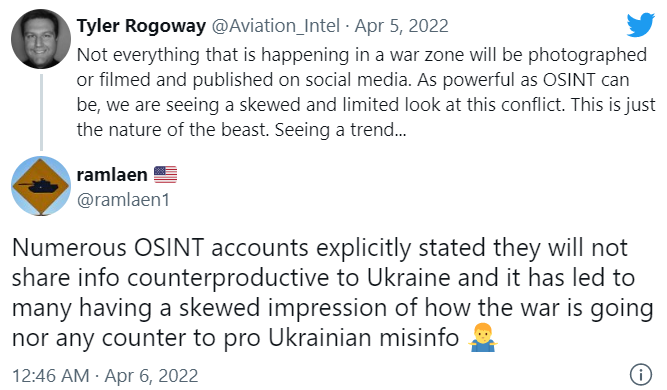
Task: Visit the @Aviation_Intel handle
Action: pos(276,26)
